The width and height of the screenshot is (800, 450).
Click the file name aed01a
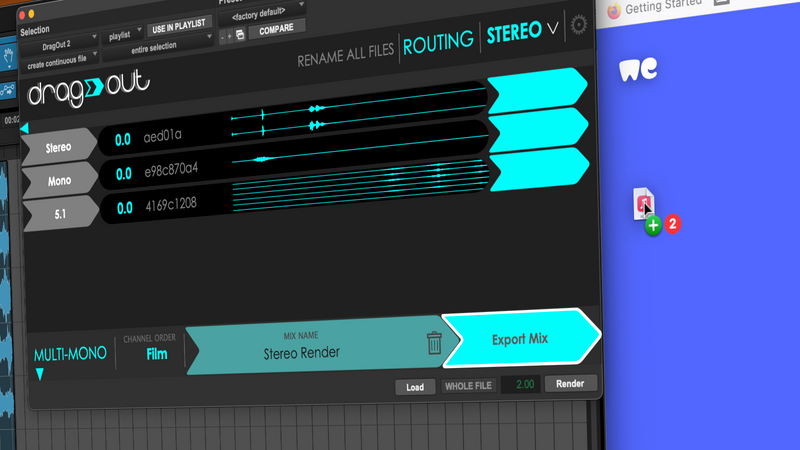click(162, 136)
